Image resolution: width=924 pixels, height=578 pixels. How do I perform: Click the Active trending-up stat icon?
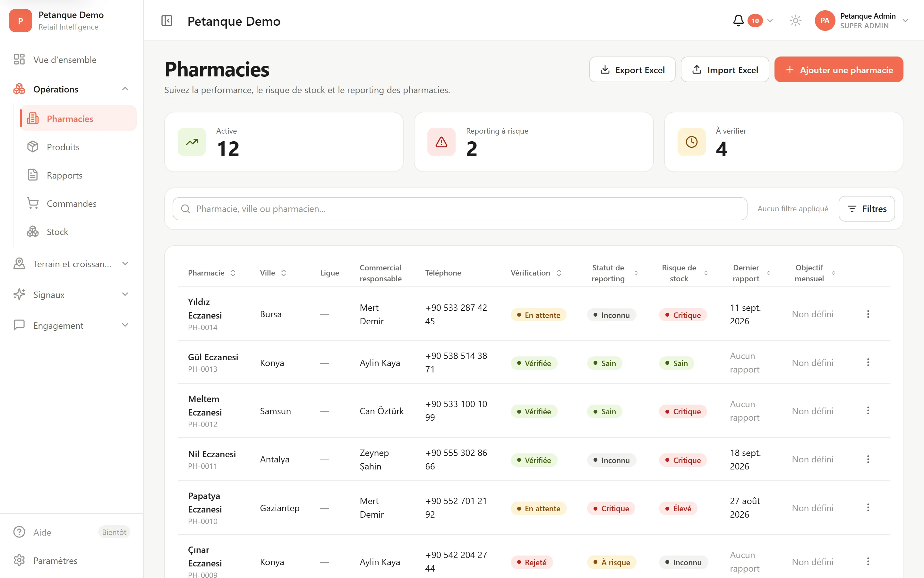192,142
